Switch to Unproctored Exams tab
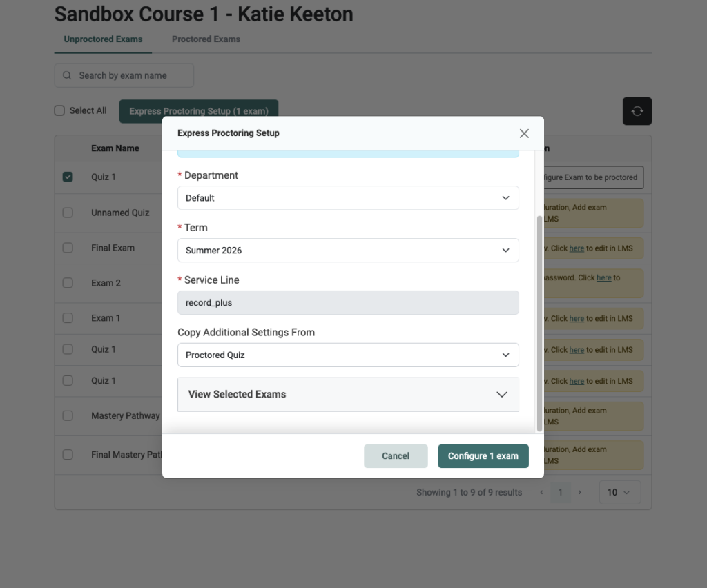 pyautogui.click(x=103, y=39)
